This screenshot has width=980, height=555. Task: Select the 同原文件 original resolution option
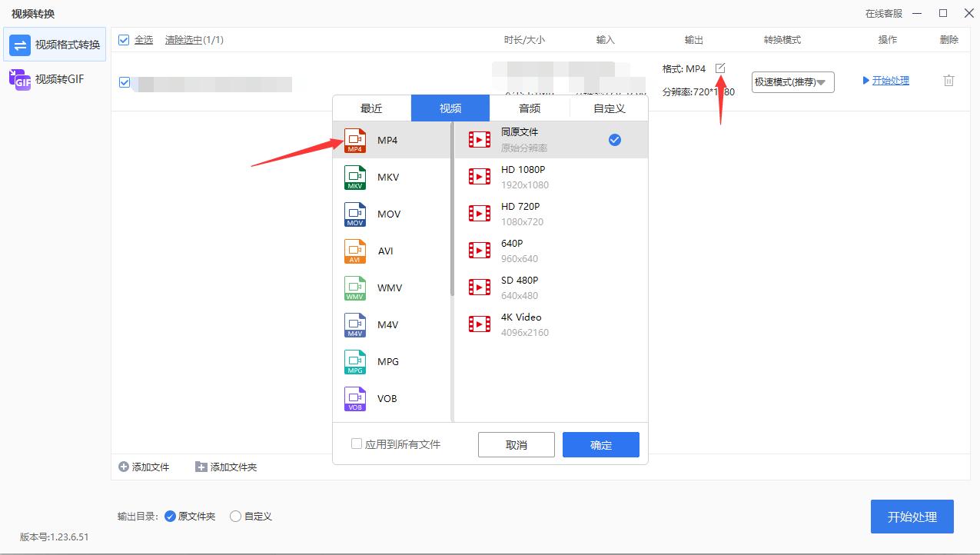(519, 138)
